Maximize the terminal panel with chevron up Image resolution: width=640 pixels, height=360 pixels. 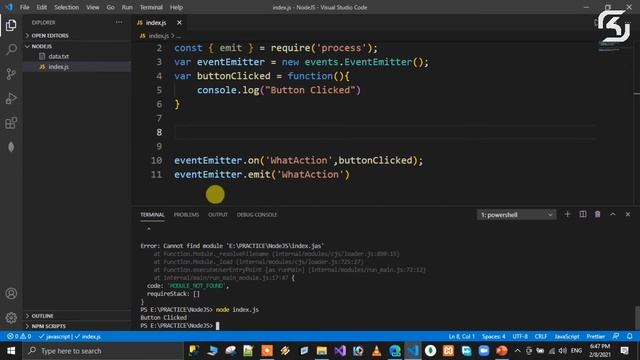[x=613, y=214]
